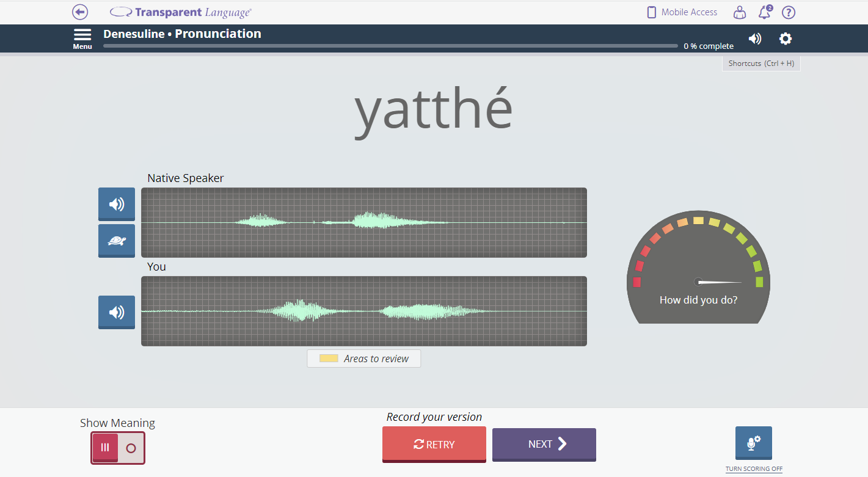Image resolution: width=868 pixels, height=477 pixels.
Task: Play native speaker audio
Action: [x=117, y=204]
